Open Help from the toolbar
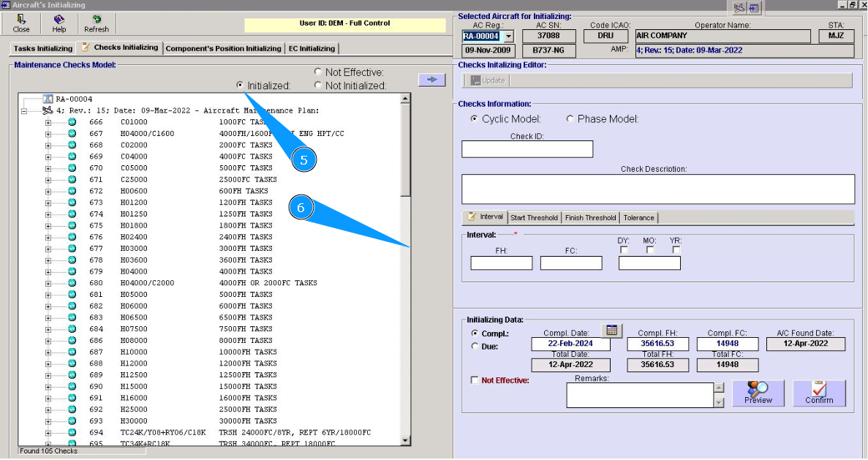The image size is (868, 460). coord(59,23)
